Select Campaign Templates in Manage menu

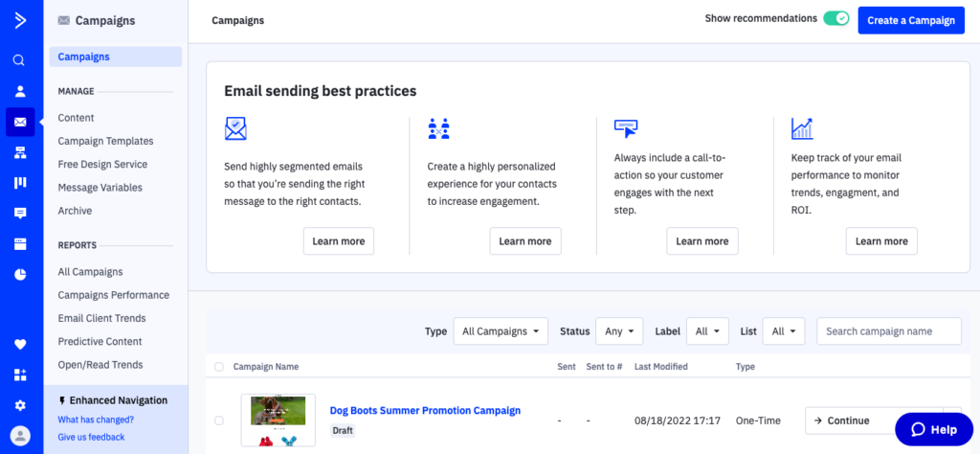click(105, 141)
